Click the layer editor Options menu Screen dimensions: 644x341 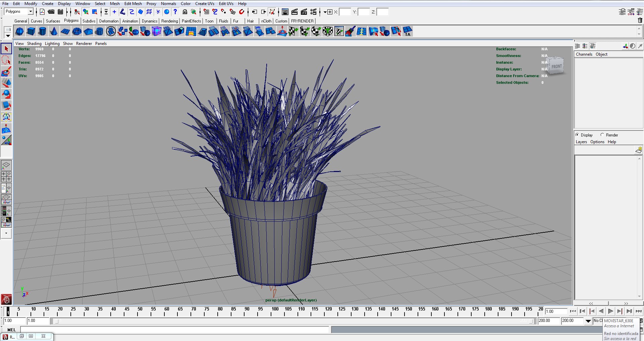(x=597, y=142)
